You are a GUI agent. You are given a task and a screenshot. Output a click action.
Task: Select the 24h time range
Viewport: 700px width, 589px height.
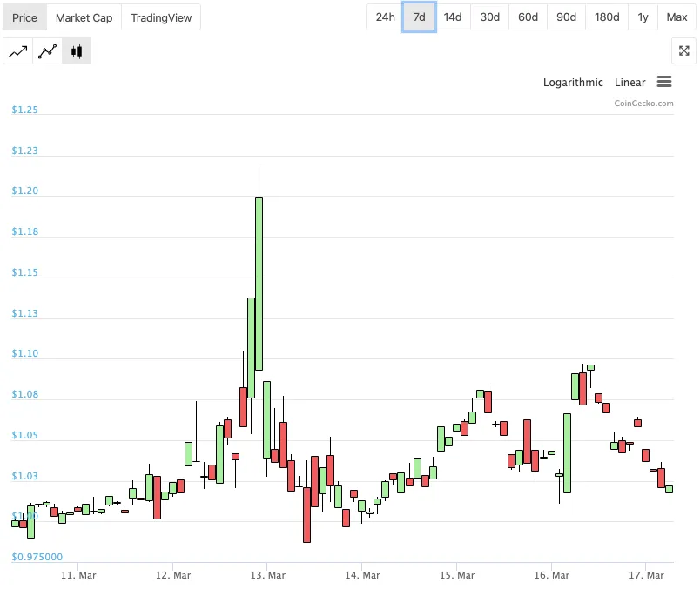385,17
